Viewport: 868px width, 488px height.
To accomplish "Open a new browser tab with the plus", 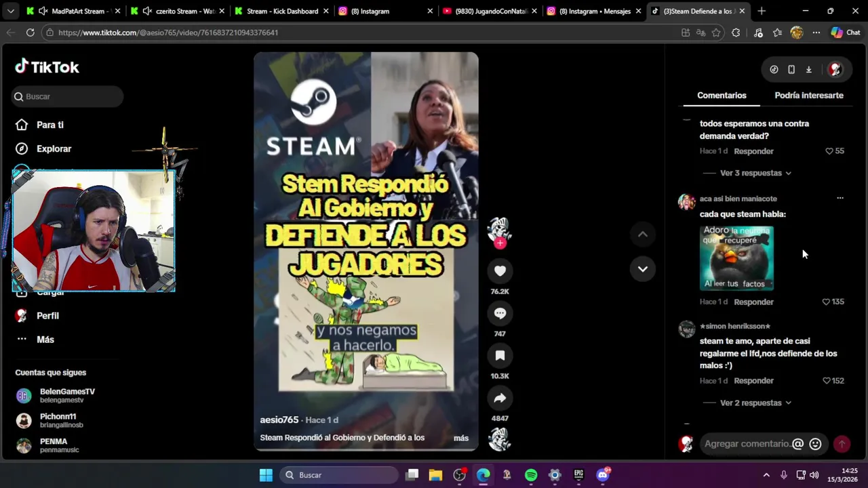I will click(762, 11).
